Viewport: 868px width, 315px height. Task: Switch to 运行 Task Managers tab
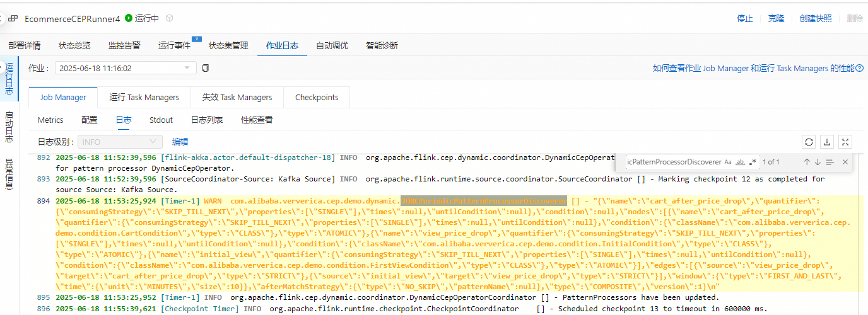[144, 97]
